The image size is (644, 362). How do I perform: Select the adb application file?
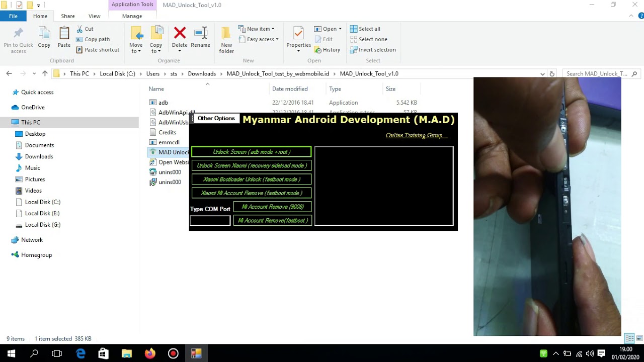pos(163,103)
